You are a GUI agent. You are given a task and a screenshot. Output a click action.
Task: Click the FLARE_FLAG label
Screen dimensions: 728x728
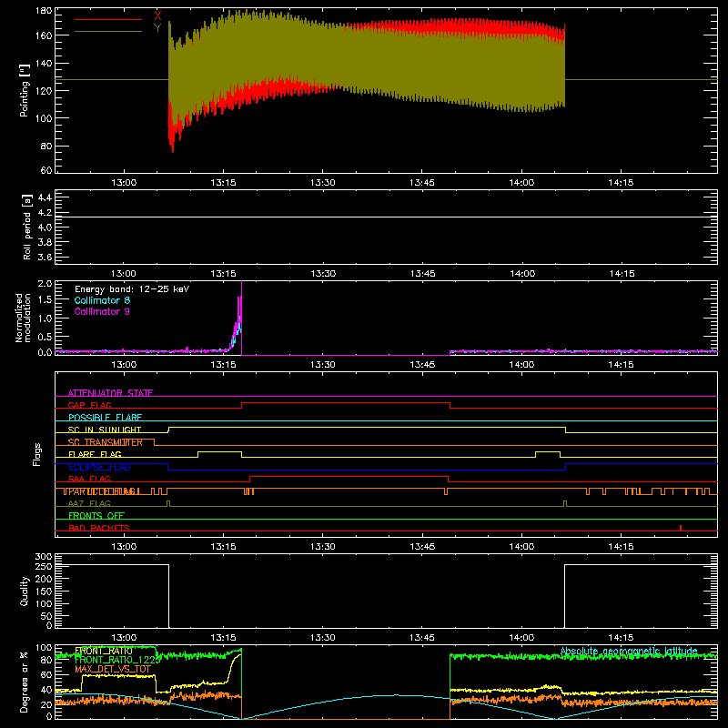pos(95,454)
